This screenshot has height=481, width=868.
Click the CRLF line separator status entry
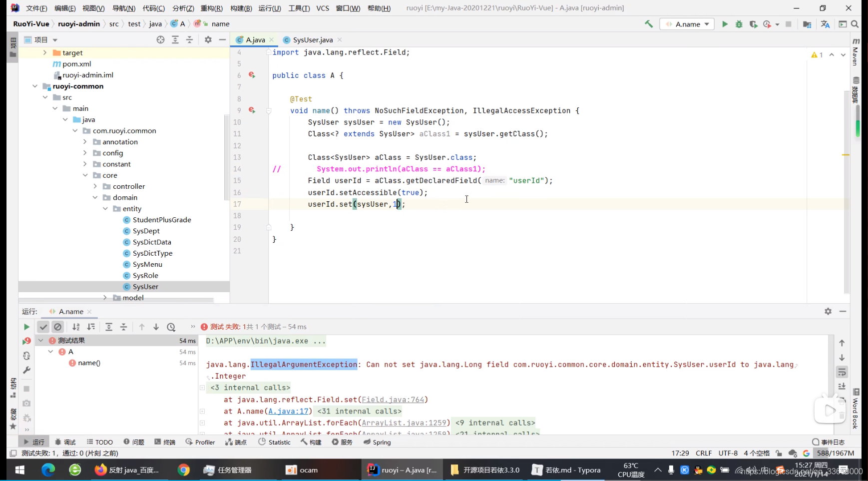tap(704, 453)
